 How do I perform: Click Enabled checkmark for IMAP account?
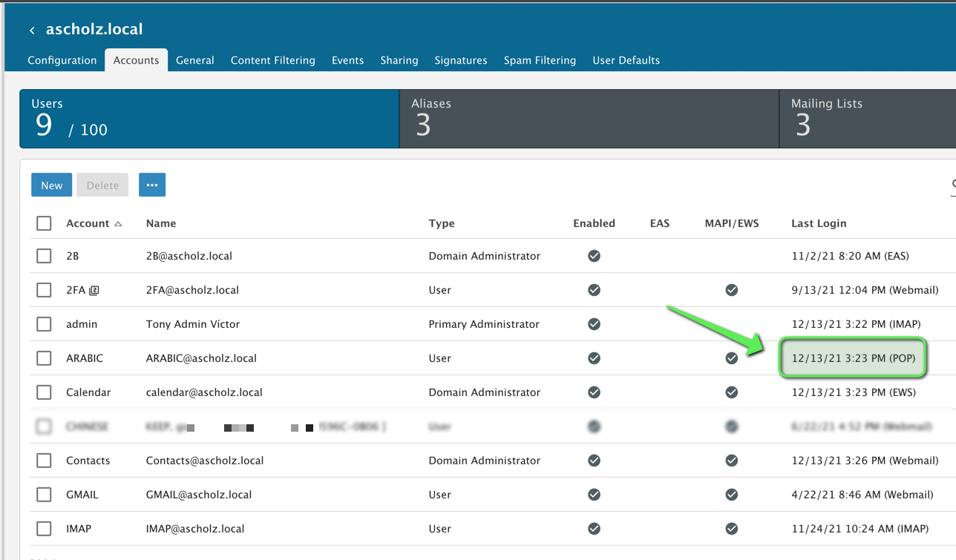tap(594, 529)
